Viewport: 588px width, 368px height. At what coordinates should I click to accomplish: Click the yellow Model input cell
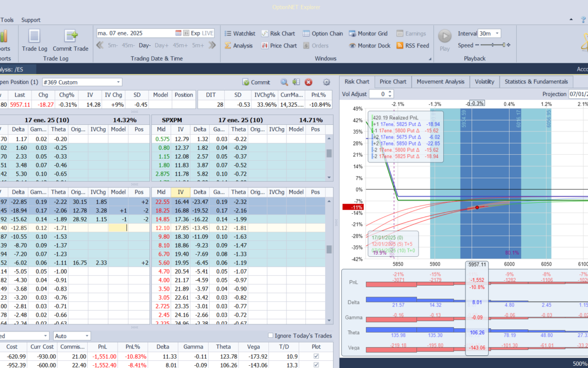point(118,227)
